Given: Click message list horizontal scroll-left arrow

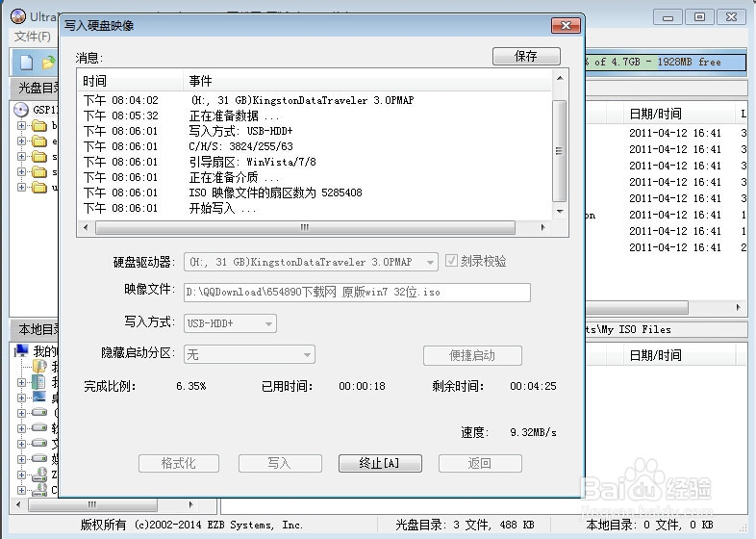Looking at the screenshot, I should click(86, 227).
